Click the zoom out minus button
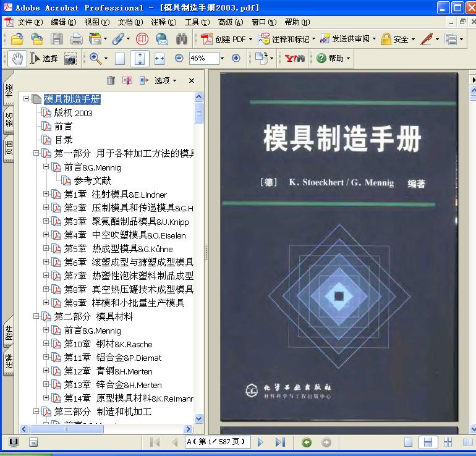The image size is (476, 456). [x=179, y=58]
